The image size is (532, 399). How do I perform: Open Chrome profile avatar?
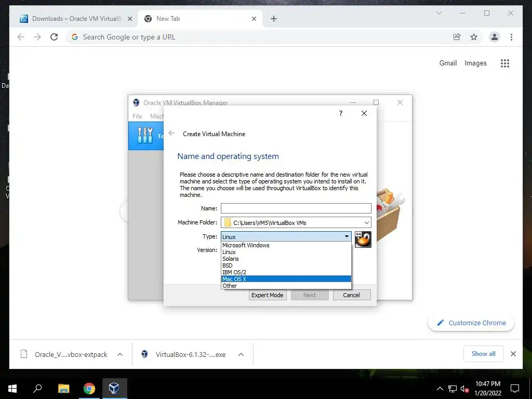coord(495,37)
